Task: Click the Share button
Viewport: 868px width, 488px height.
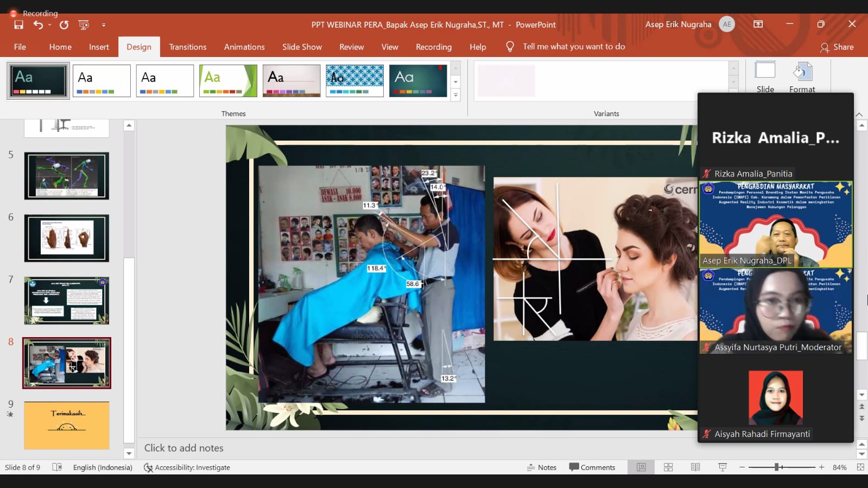Action: pos(837,47)
